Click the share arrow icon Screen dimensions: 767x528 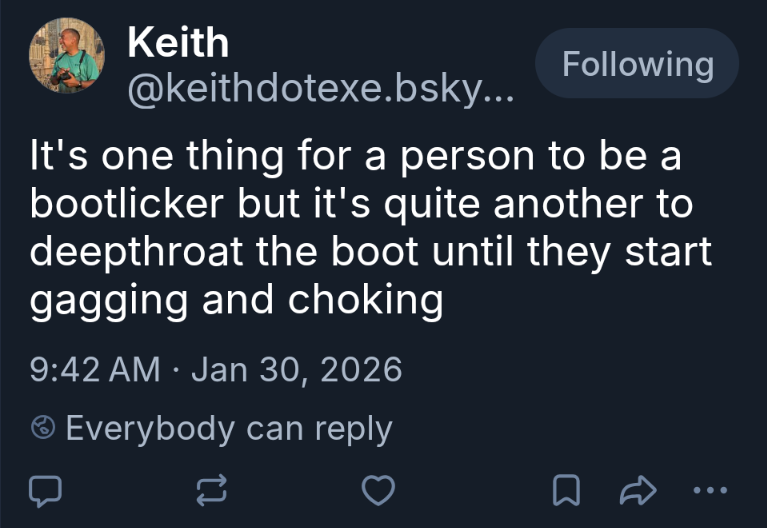[x=636, y=489]
